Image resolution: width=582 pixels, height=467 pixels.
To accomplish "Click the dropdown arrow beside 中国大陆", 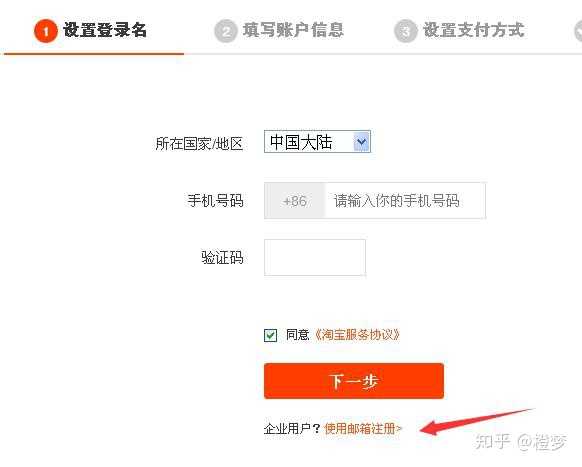I will pyautogui.click(x=362, y=141).
